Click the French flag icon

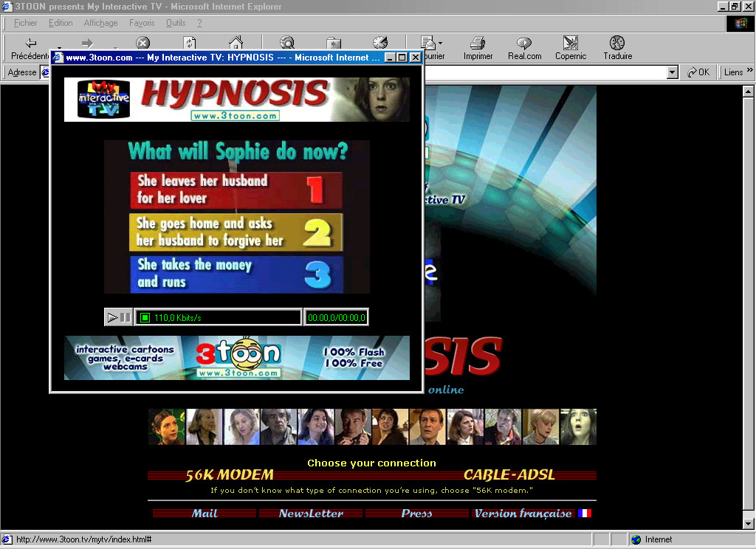coord(585,514)
